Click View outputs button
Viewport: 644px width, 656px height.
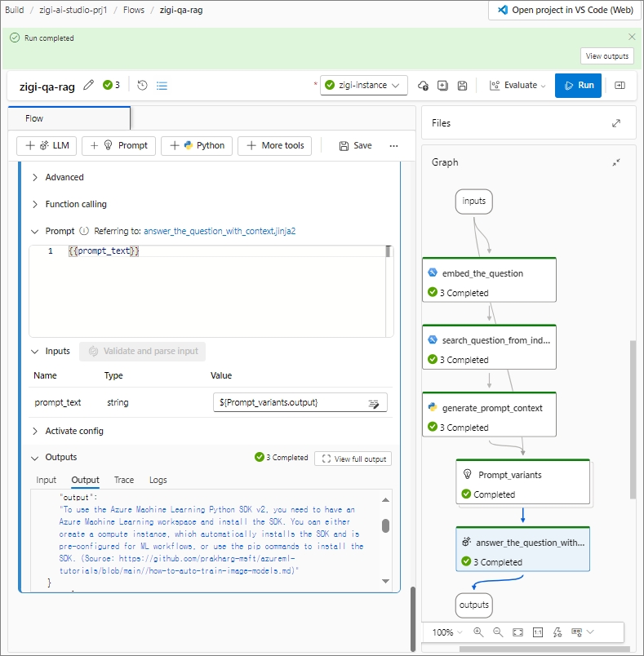pos(606,56)
